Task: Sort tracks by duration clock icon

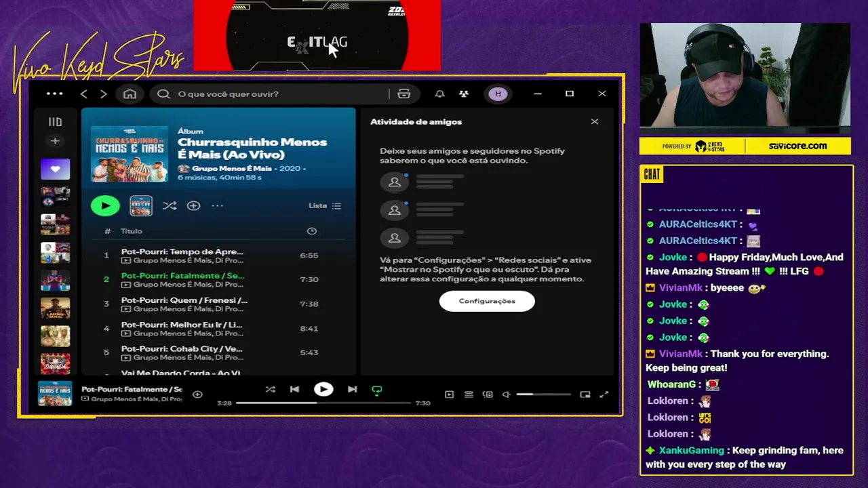Action: tap(312, 231)
